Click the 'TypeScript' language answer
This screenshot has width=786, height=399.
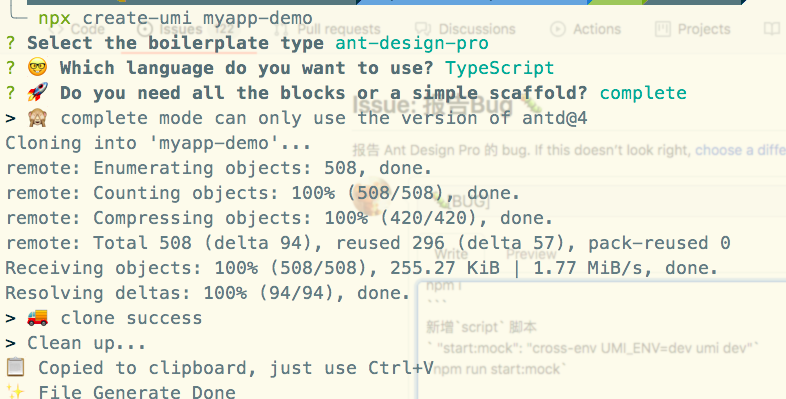pos(499,68)
